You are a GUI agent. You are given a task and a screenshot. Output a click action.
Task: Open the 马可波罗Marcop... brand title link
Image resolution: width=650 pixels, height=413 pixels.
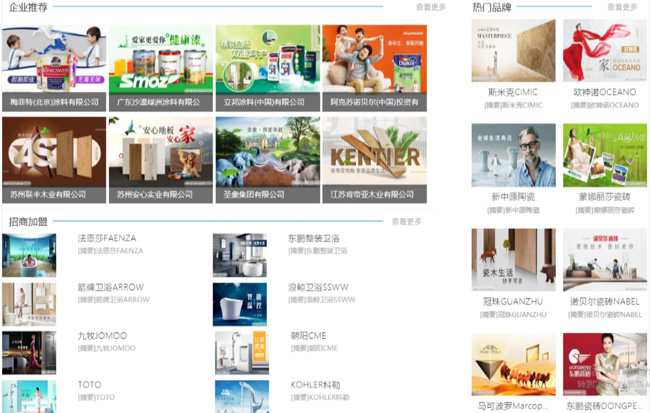pos(513,406)
